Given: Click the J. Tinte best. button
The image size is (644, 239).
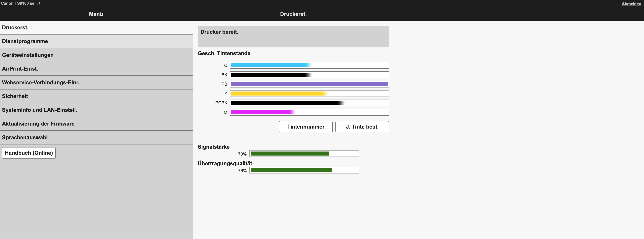Looking at the screenshot, I should pos(362,127).
